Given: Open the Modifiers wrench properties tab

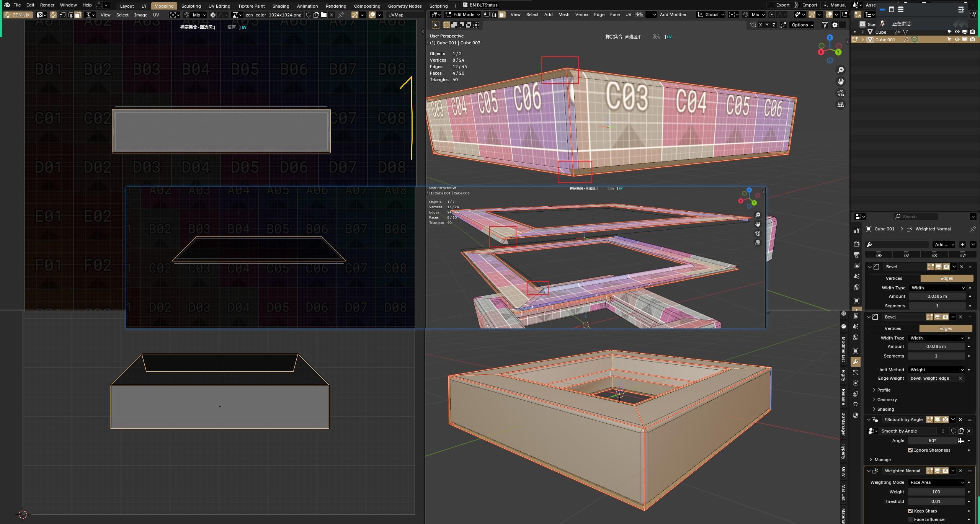Looking at the screenshot, I should tap(856, 362).
